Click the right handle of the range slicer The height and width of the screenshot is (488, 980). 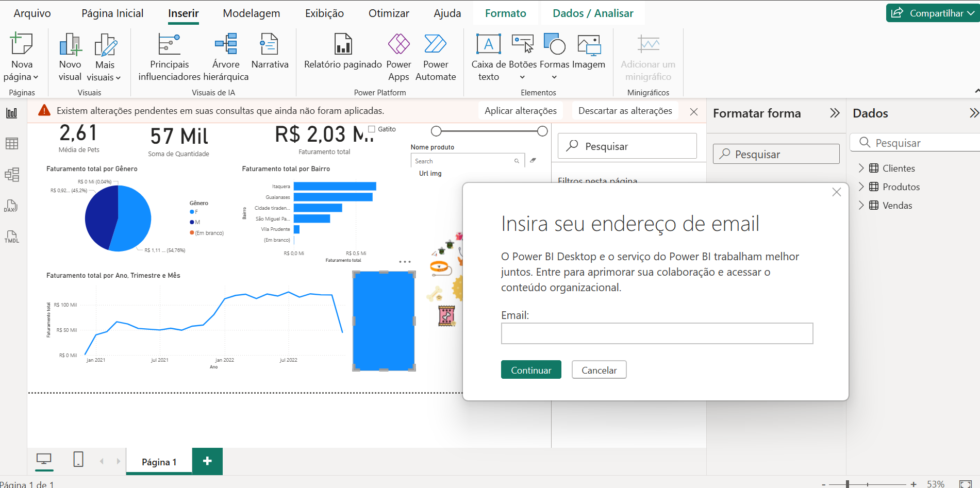(x=542, y=131)
